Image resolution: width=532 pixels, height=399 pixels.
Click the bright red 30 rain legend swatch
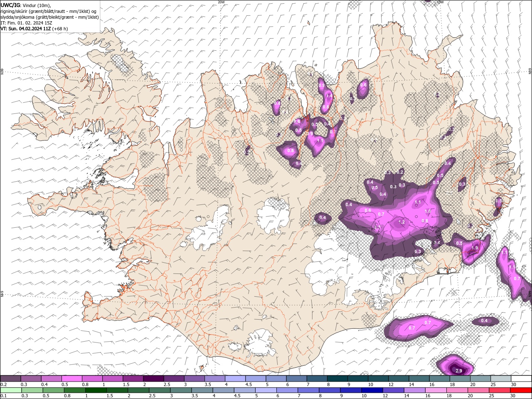click(x=521, y=390)
